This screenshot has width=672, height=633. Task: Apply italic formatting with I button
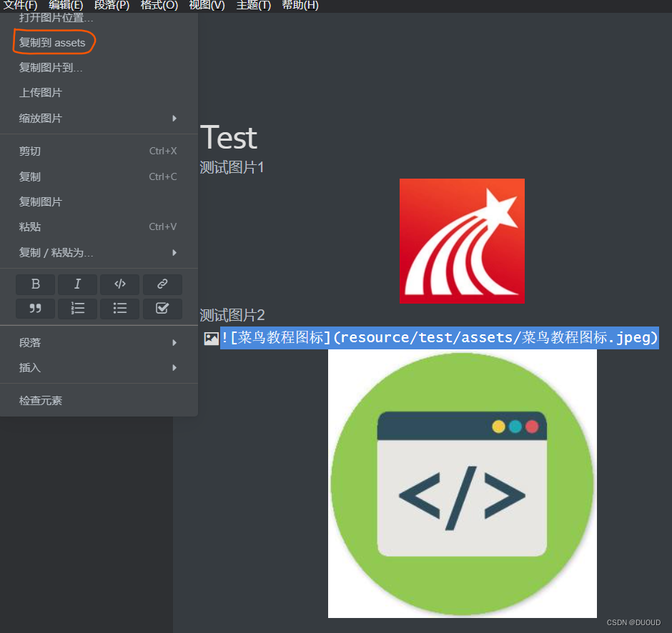click(x=78, y=284)
